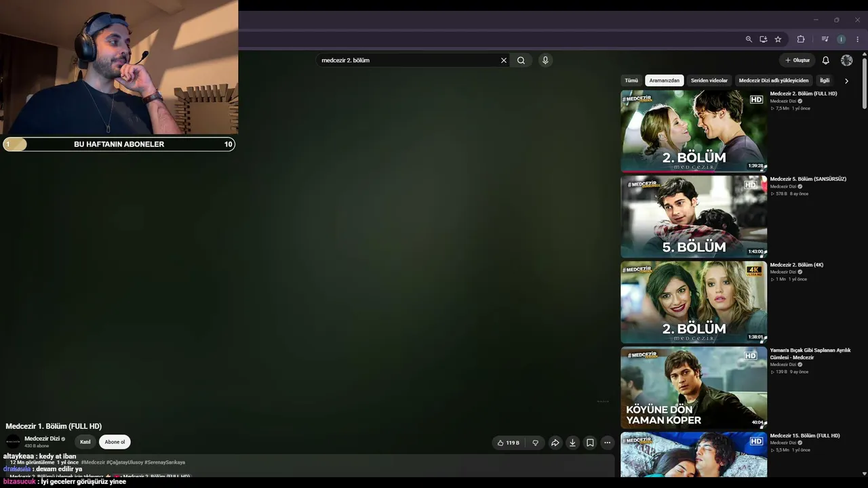Start voice search with the microphone icon
868x488 pixels.
(545, 60)
